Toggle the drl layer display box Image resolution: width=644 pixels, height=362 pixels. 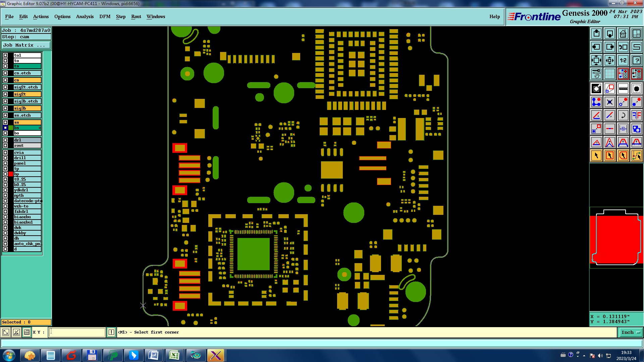[x=5, y=140]
